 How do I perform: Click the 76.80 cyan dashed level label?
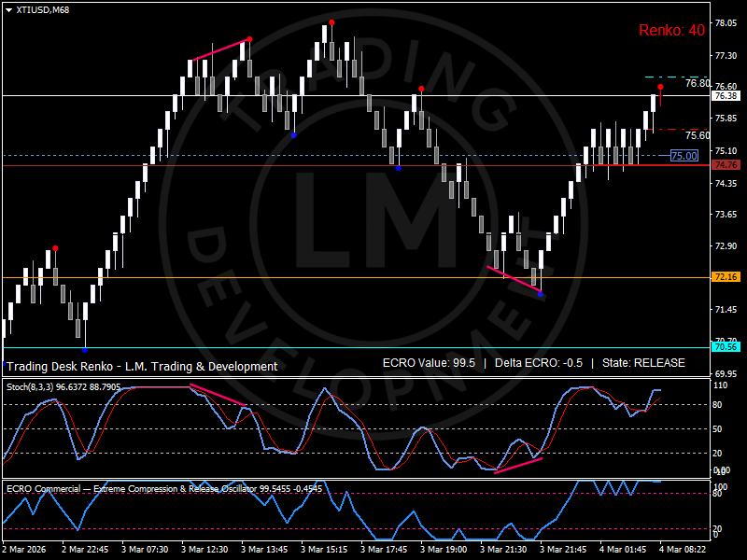(697, 83)
